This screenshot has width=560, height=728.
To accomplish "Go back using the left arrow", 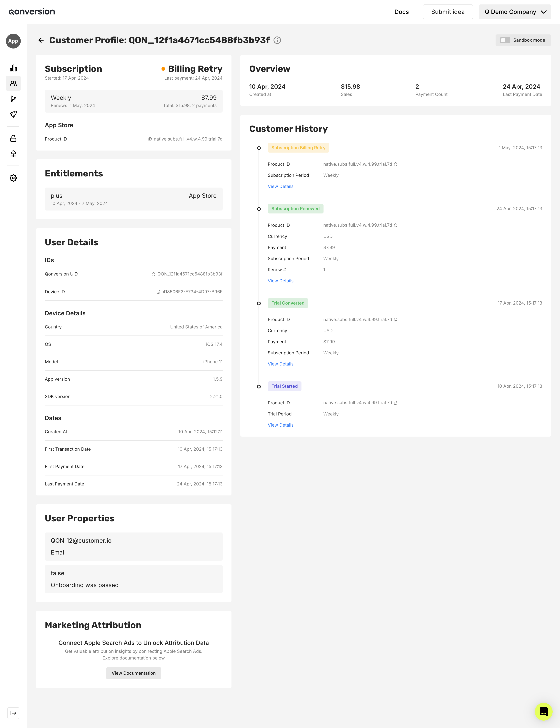I will tap(41, 40).
